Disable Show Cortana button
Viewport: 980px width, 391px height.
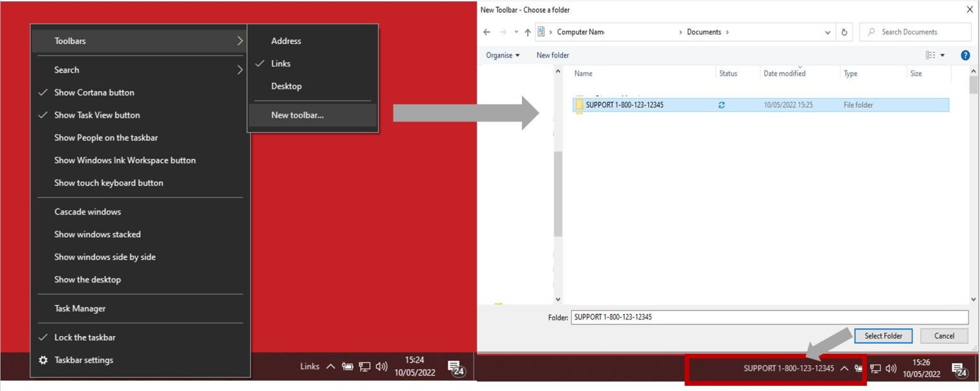[93, 92]
